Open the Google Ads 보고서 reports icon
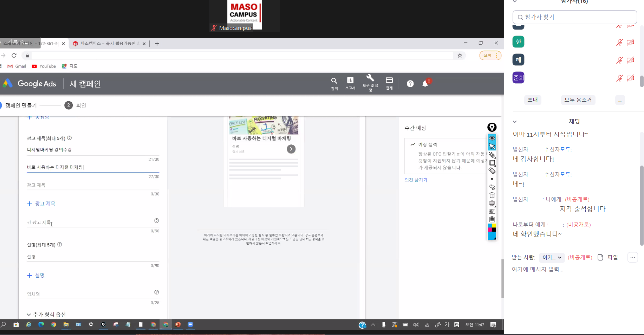This screenshot has width=644, height=335. point(350,83)
